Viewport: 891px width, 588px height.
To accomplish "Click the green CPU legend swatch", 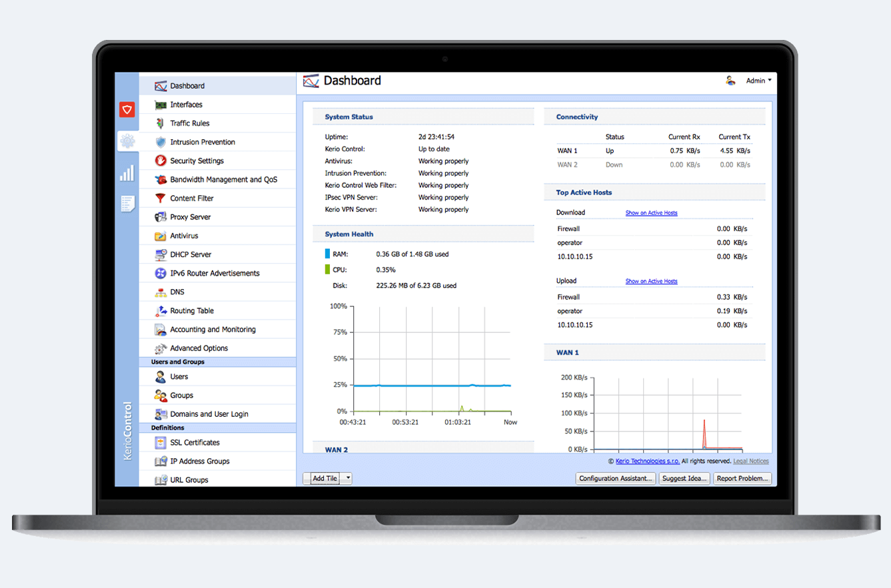I will (x=327, y=270).
